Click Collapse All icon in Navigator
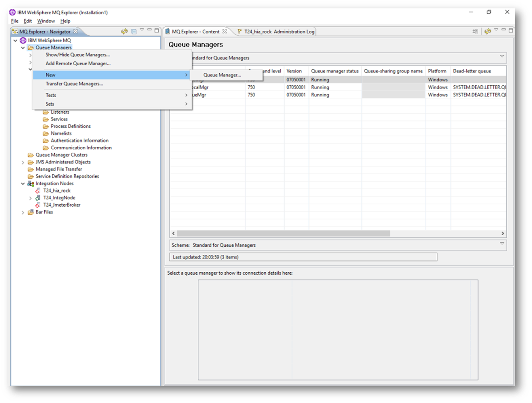Viewport: 532px width, 403px height. pyautogui.click(x=134, y=31)
